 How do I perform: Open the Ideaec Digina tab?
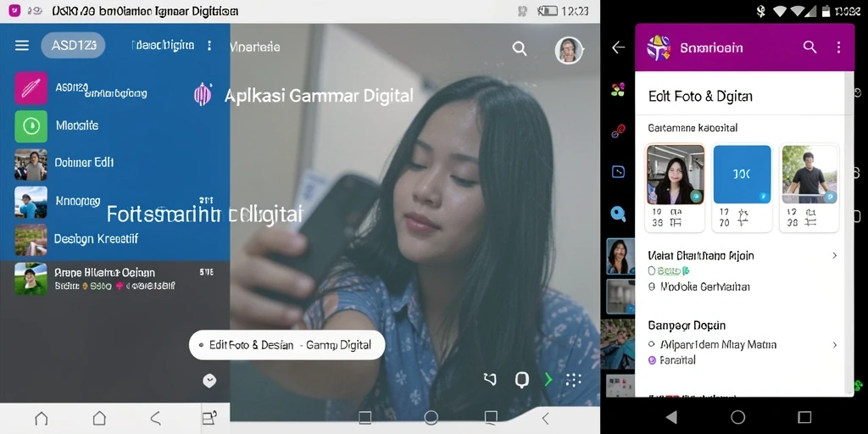tap(163, 46)
